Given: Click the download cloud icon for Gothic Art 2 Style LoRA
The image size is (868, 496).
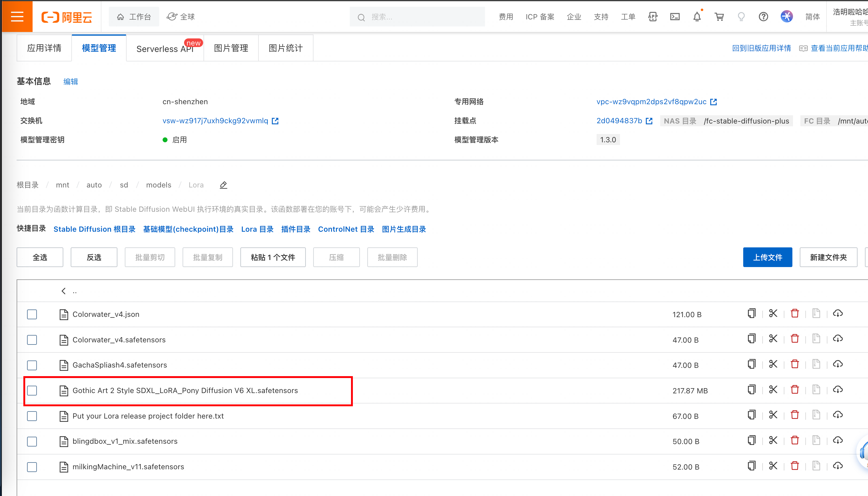Looking at the screenshot, I should (837, 390).
